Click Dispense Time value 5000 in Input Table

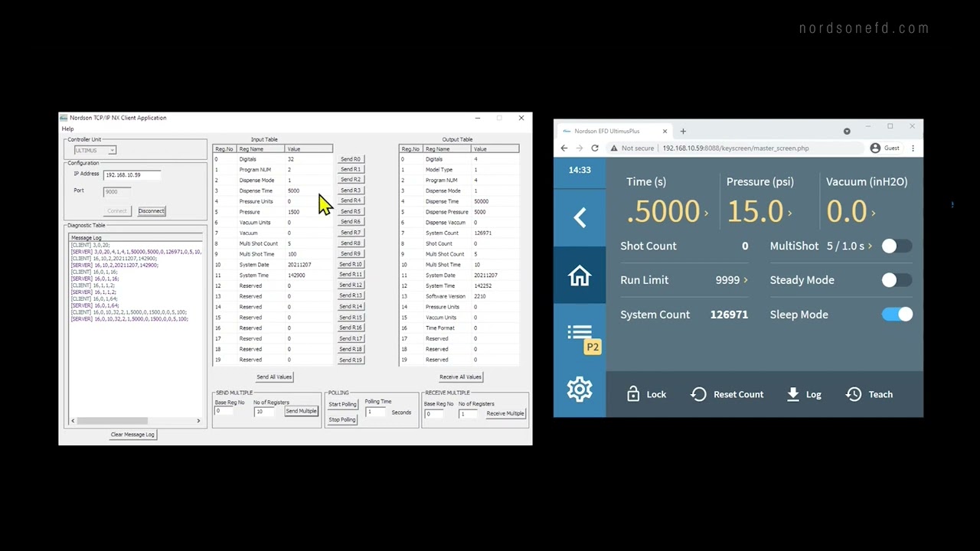click(294, 191)
